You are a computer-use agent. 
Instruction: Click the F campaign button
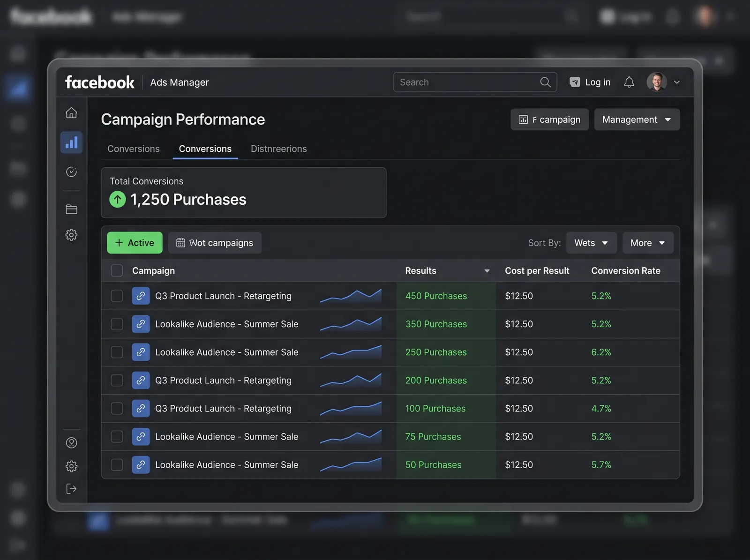[x=549, y=119]
